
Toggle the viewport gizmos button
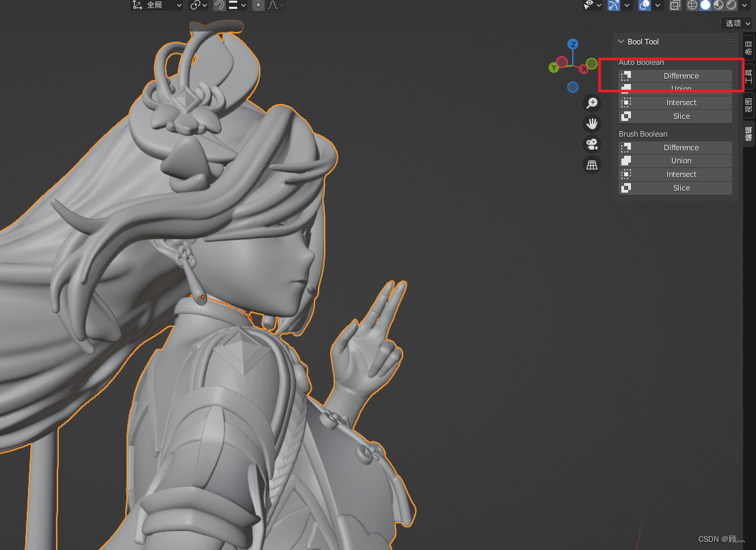[x=614, y=5]
